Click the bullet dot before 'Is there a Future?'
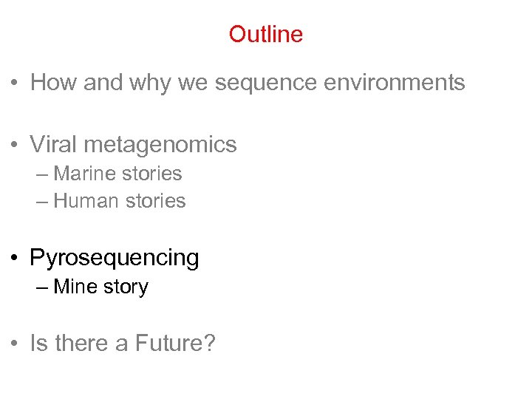This screenshot has width=532, height=399. pos(14,344)
